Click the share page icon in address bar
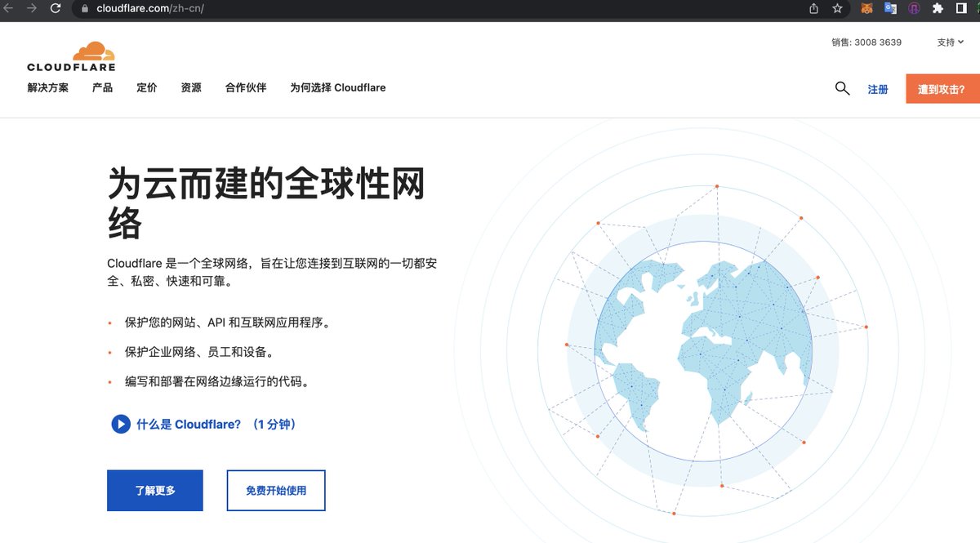This screenshot has width=980, height=543. 813,8
